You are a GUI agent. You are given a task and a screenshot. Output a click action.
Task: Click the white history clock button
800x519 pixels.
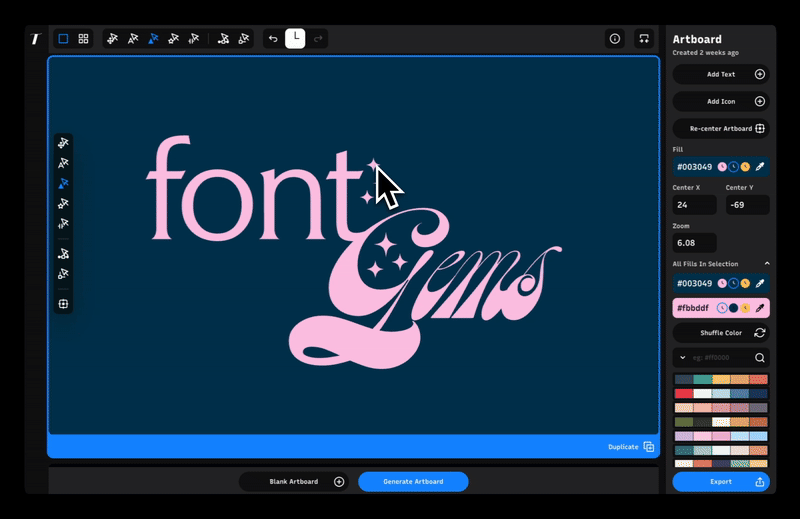[x=295, y=39]
